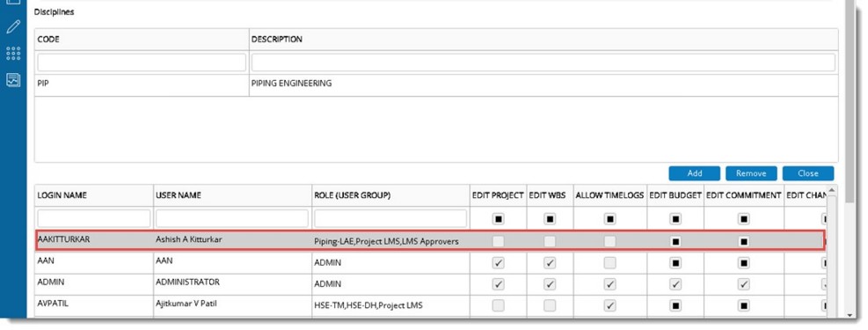Toggle EDIT BUDGET for user AAN

point(675,263)
